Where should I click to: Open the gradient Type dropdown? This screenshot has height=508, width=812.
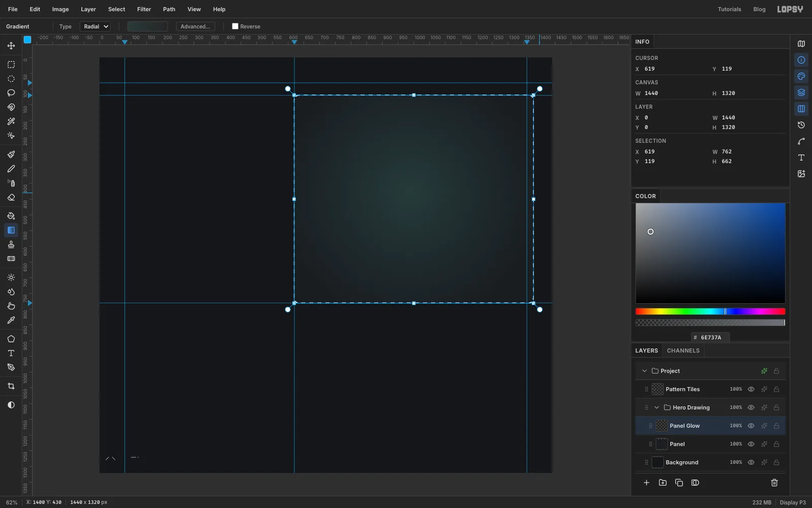tap(95, 26)
